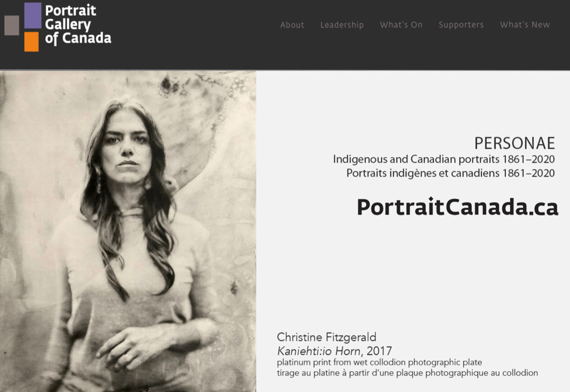This screenshot has width=570, height=392.
Task: Open the About menu item
Action: (x=292, y=25)
